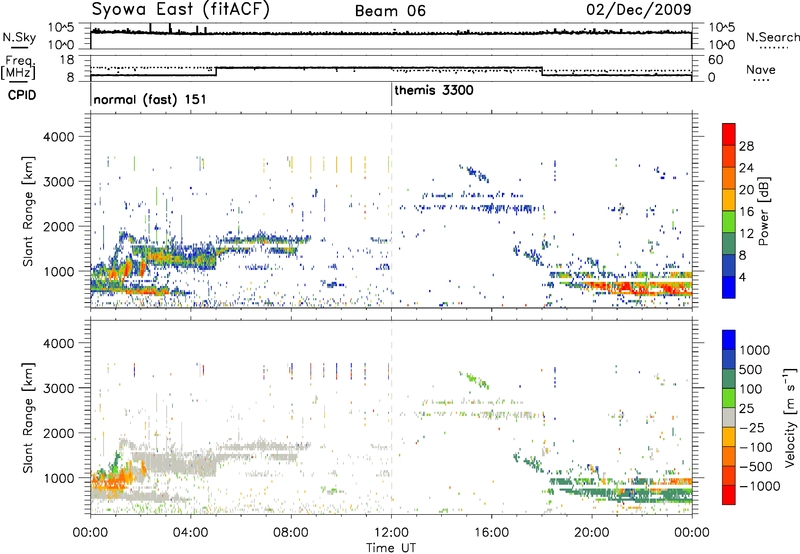The height and width of the screenshot is (554, 800).
Task: Click the gray segment of Velocity colorbar
Action: 729,418
